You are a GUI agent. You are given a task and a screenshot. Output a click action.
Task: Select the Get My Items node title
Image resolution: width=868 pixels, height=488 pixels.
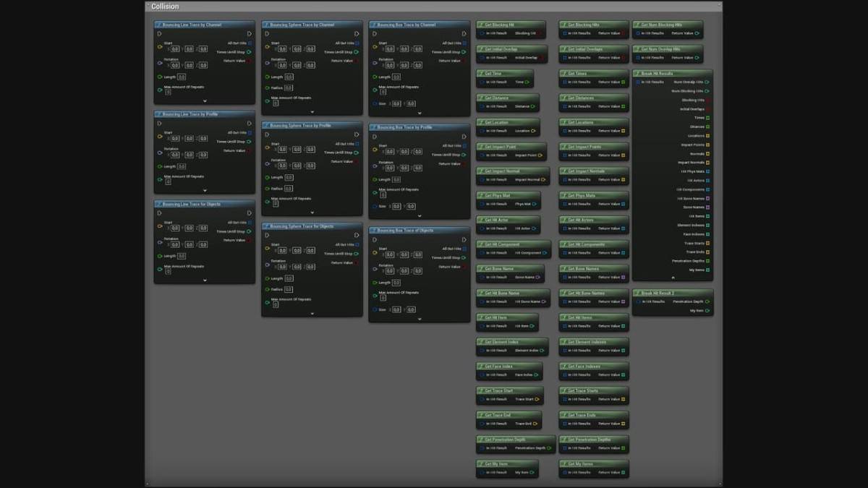coord(580,464)
